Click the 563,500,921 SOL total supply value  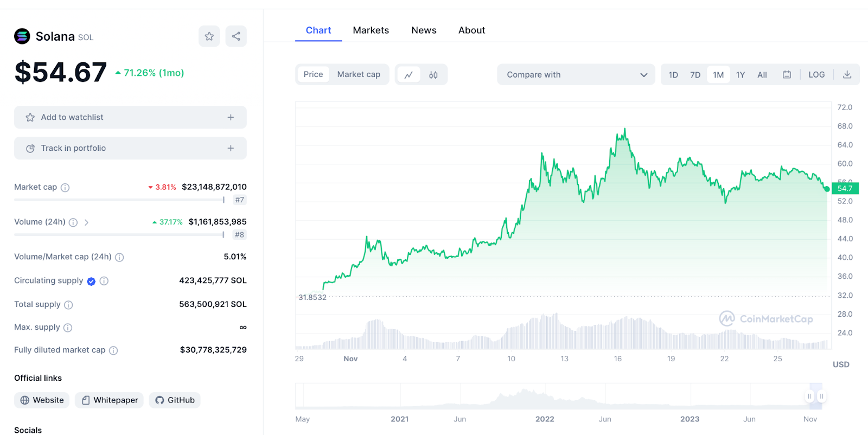[213, 304]
